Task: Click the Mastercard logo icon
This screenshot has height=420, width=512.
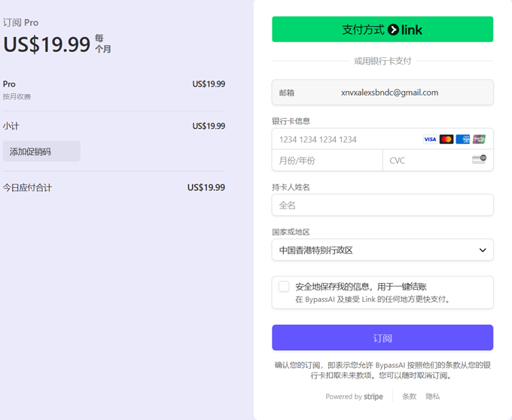Action: pyautogui.click(x=446, y=139)
